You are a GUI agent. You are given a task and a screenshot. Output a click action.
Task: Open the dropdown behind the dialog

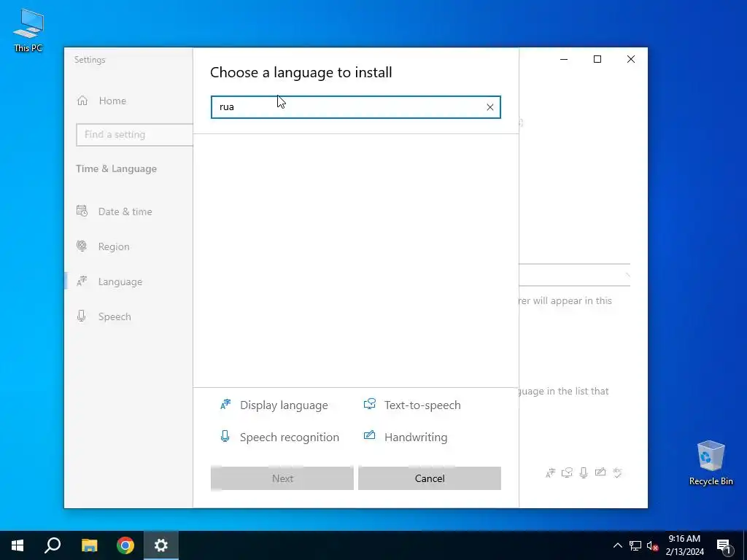click(x=575, y=275)
